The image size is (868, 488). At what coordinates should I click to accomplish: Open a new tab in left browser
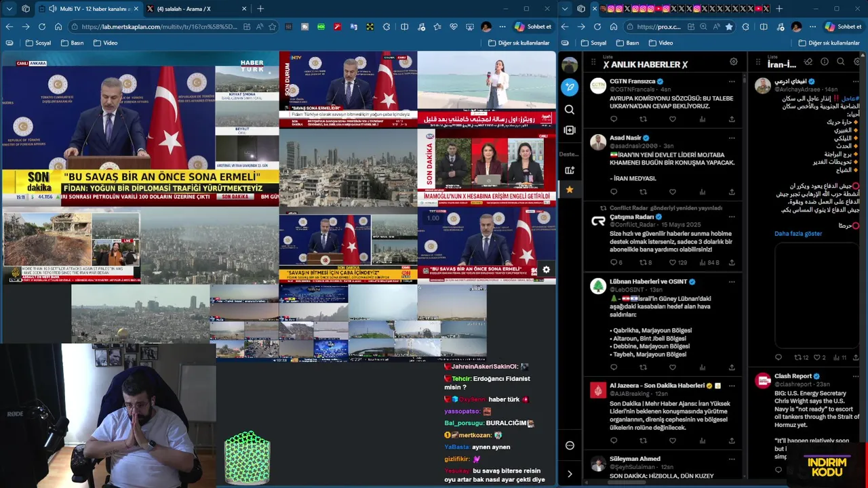(x=260, y=9)
